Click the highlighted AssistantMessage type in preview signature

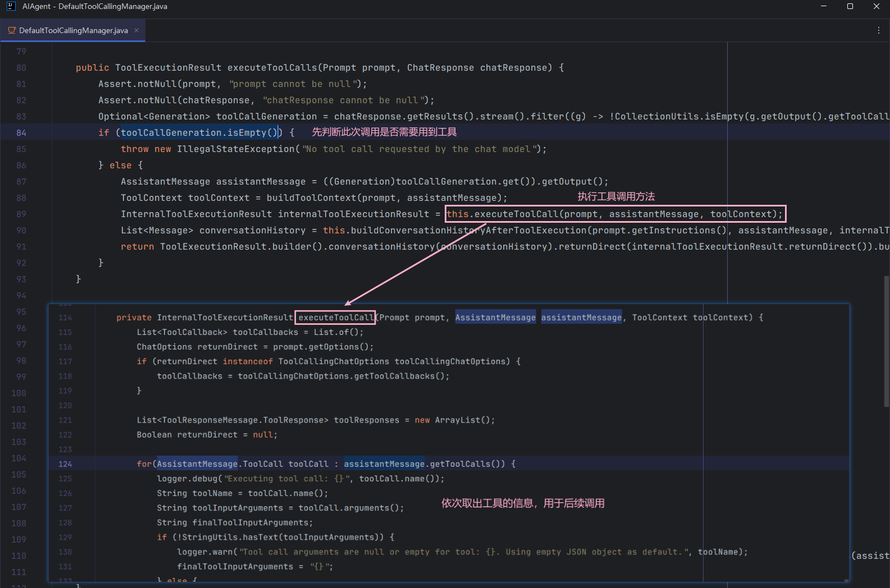coord(495,318)
